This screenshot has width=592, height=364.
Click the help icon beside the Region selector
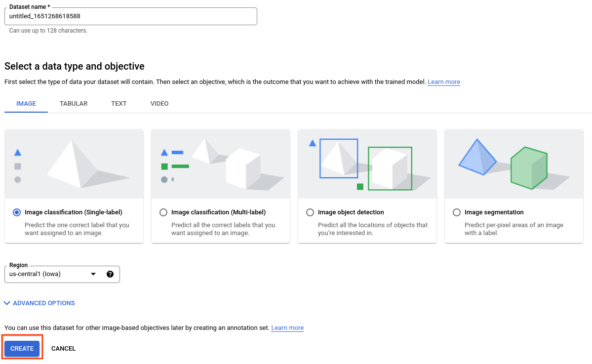pyautogui.click(x=110, y=274)
